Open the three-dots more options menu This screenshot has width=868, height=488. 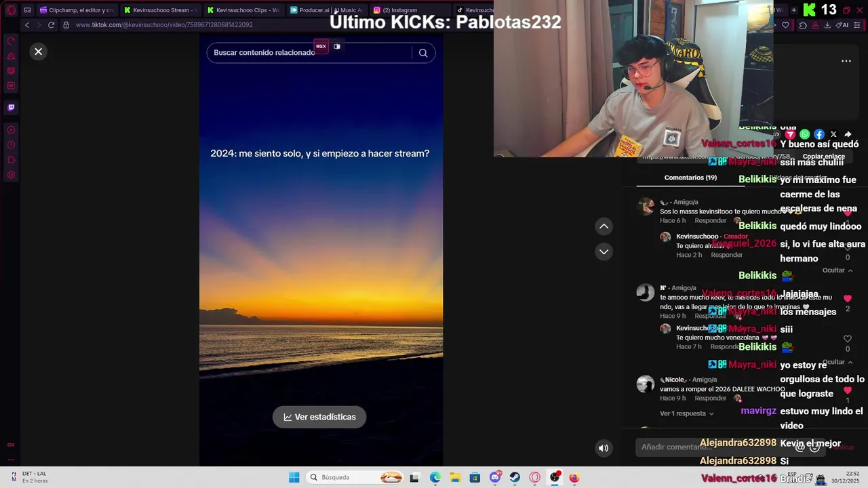pyautogui.click(x=846, y=61)
